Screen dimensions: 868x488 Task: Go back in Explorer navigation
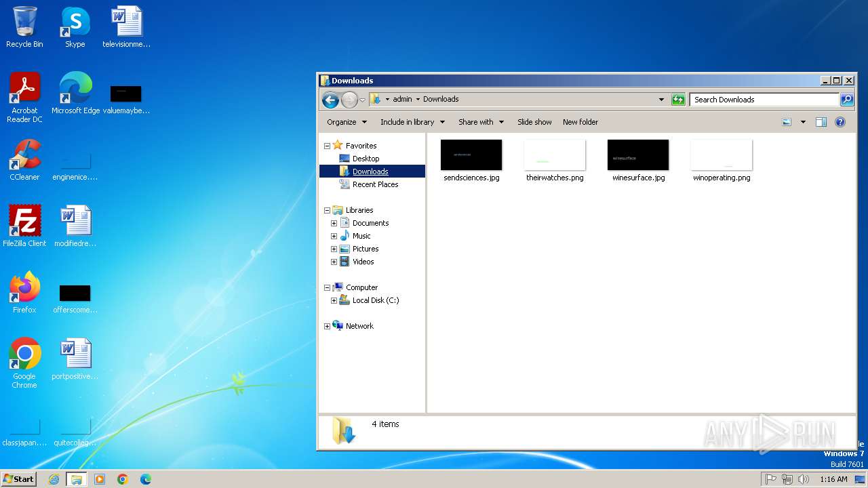coord(330,100)
